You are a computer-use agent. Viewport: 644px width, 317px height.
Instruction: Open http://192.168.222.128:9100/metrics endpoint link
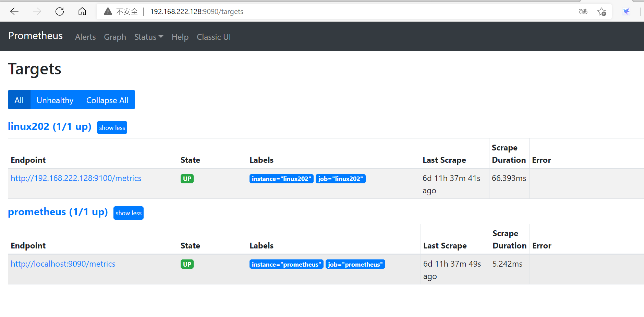click(x=76, y=178)
